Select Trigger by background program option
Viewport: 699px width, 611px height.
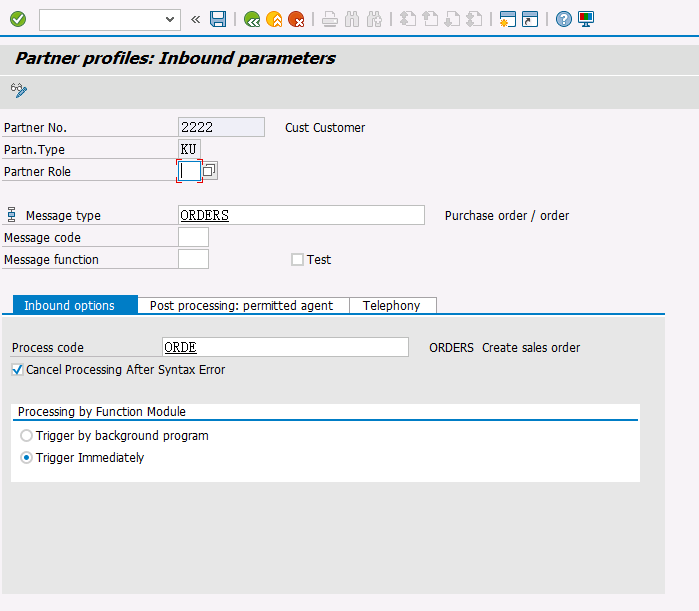26,436
